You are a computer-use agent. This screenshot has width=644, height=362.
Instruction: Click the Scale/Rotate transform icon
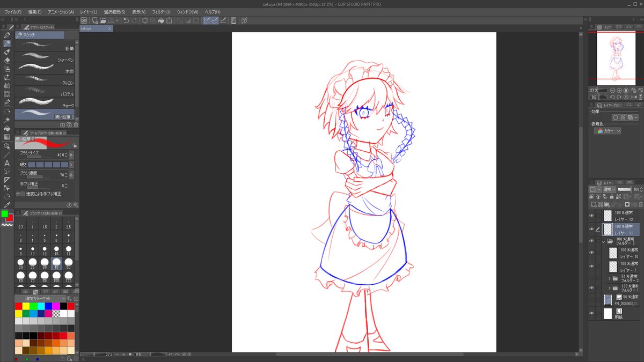(169, 20)
